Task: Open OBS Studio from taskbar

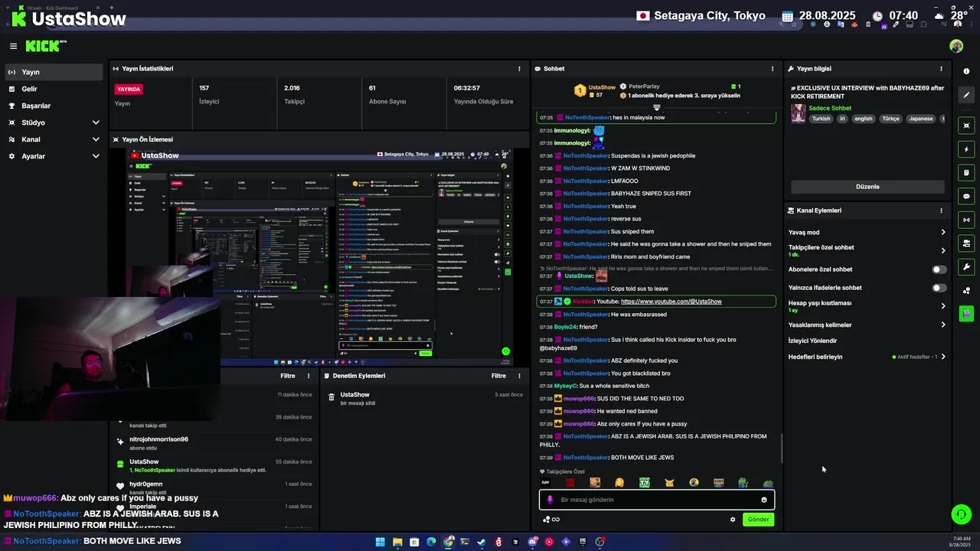Action: [x=599, y=542]
